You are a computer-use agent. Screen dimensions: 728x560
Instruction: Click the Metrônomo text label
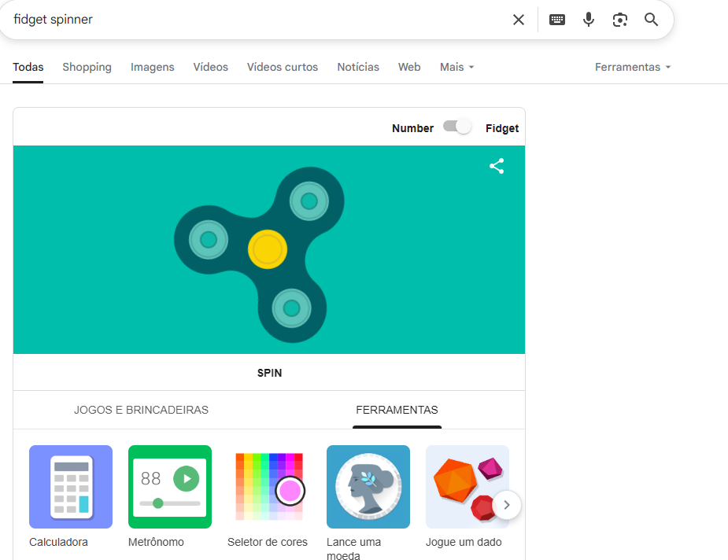(156, 542)
